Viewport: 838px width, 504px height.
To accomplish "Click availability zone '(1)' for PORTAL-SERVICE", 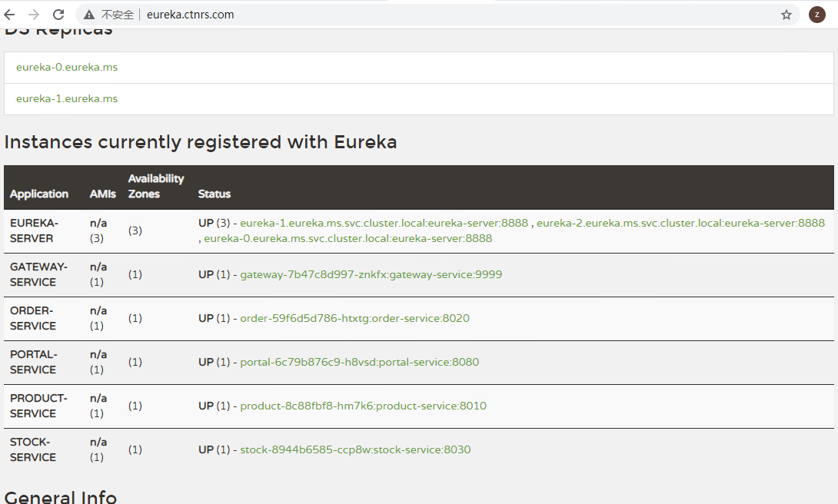I will pos(135,362).
